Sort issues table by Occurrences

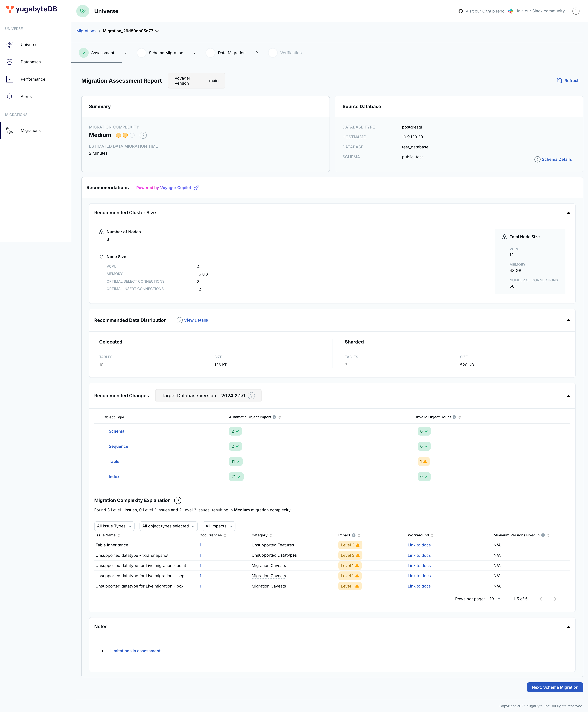pyautogui.click(x=225, y=535)
